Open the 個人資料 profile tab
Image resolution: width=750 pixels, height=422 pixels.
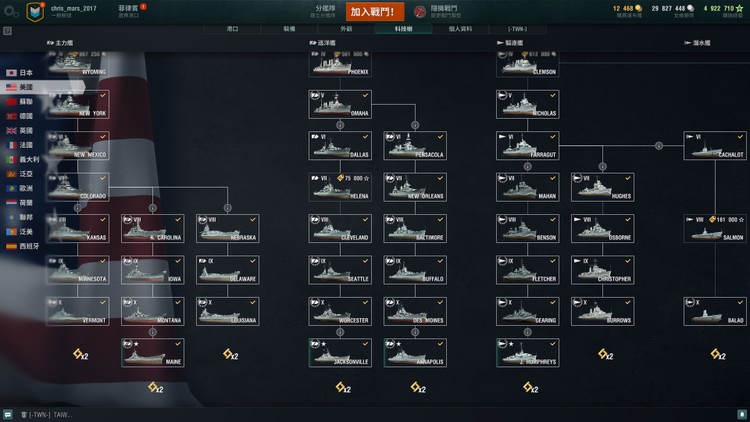click(x=461, y=29)
